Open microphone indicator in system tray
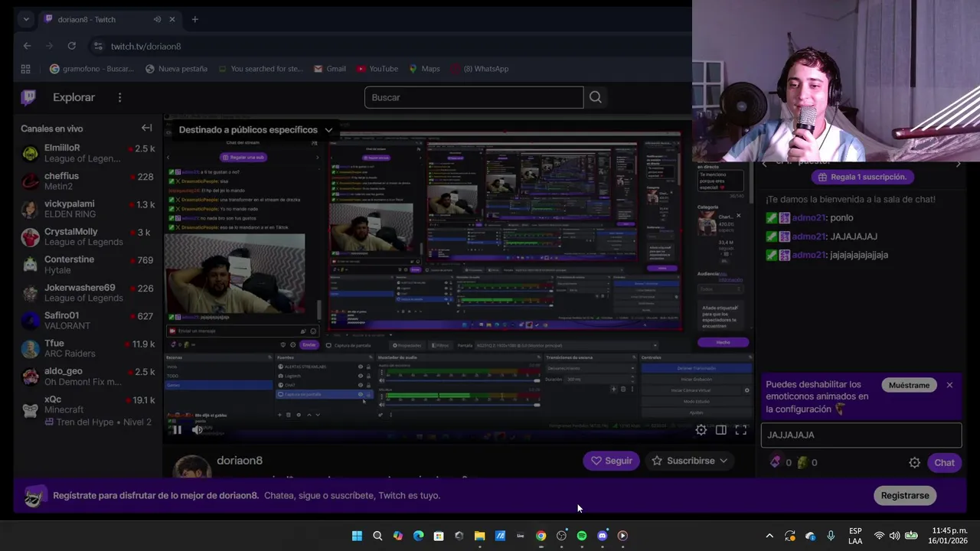The width and height of the screenshot is (980, 551). click(x=831, y=536)
